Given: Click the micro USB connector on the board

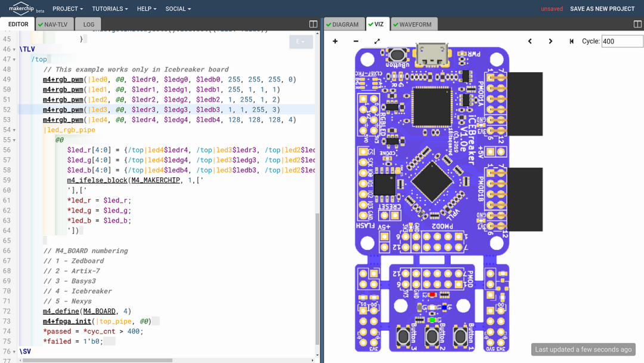Looking at the screenshot, I should (x=432, y=54).
